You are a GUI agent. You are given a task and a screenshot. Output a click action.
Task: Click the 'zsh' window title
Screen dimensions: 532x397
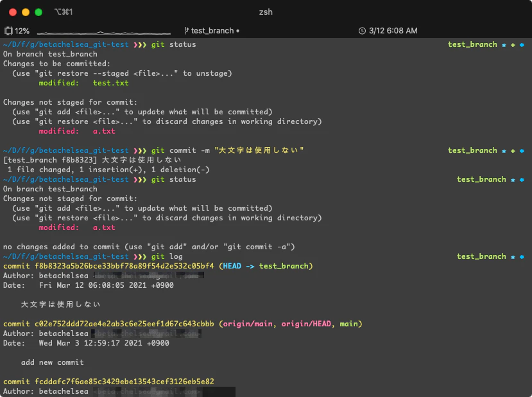pyautogui.click(x=266, y=12)
